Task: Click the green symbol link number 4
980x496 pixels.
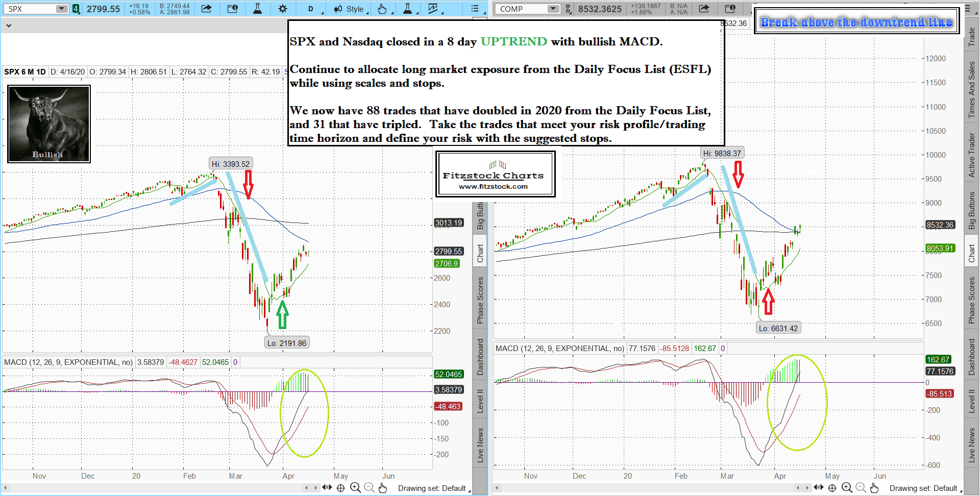Action: (76, 9)
